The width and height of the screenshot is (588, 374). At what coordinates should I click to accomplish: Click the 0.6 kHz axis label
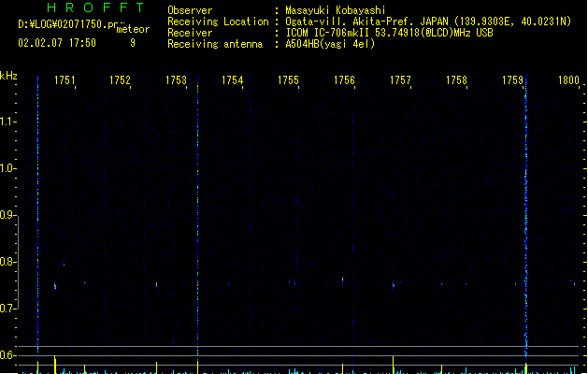[7, 355]
